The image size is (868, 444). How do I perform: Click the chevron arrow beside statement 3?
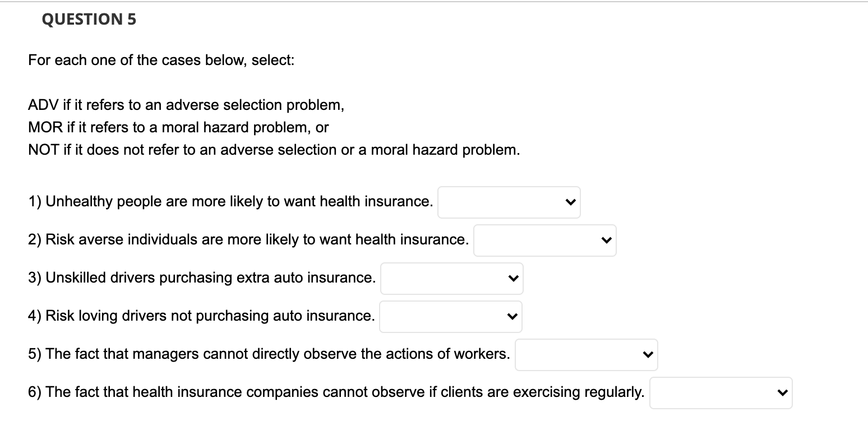tap(513, 279)
